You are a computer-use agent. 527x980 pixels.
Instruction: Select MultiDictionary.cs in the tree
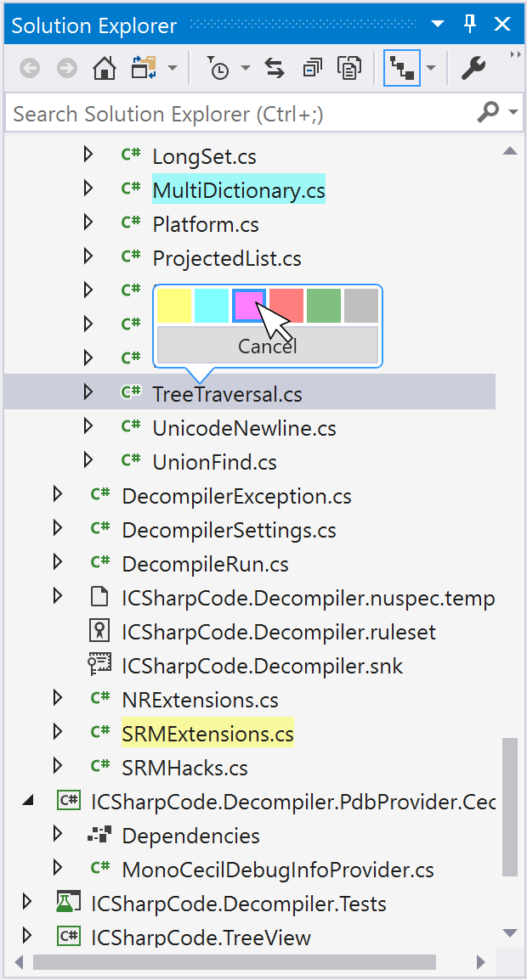click(239, 190)
